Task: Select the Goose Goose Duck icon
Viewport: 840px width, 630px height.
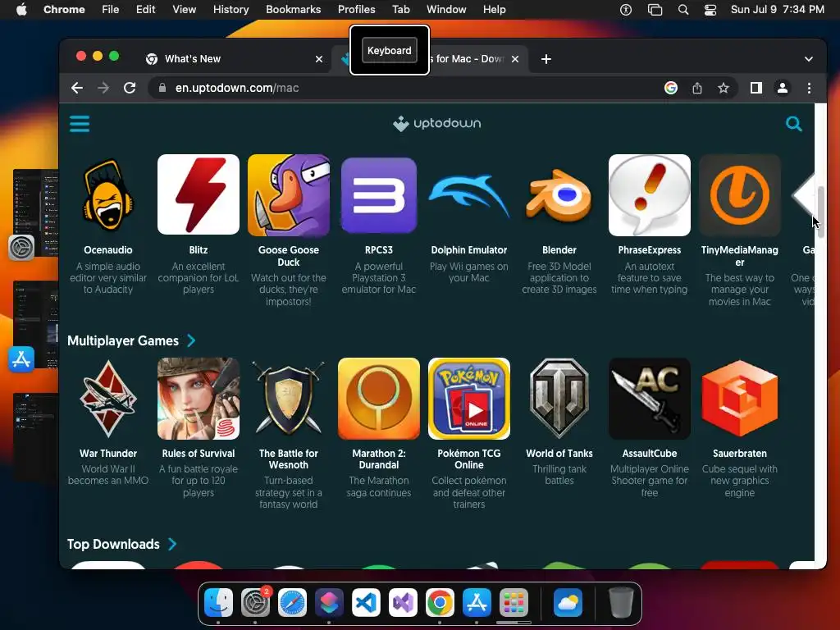Action: pos(288,195)
